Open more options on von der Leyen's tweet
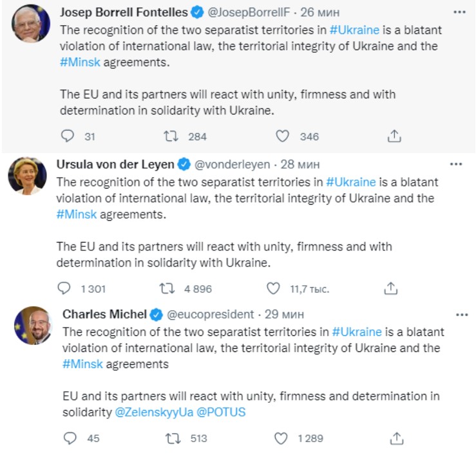This screenshot has height=455, width=476. pos(456,164)
